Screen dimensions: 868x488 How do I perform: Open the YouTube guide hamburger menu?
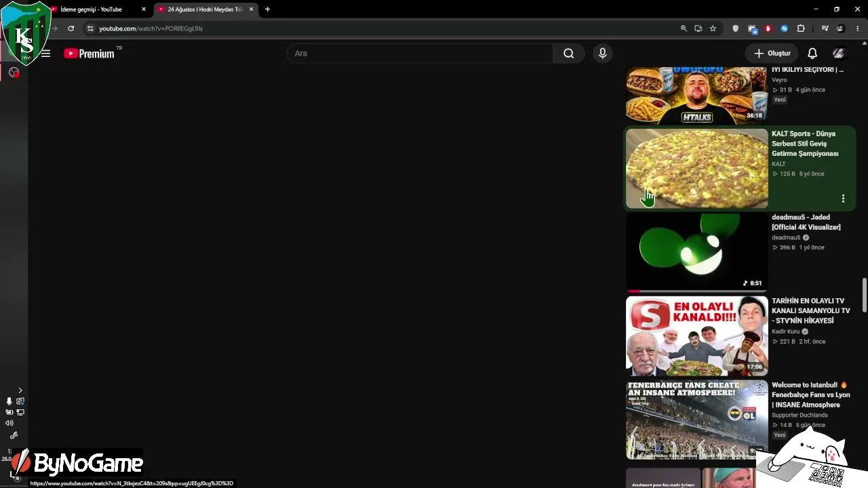click(45, 54)
